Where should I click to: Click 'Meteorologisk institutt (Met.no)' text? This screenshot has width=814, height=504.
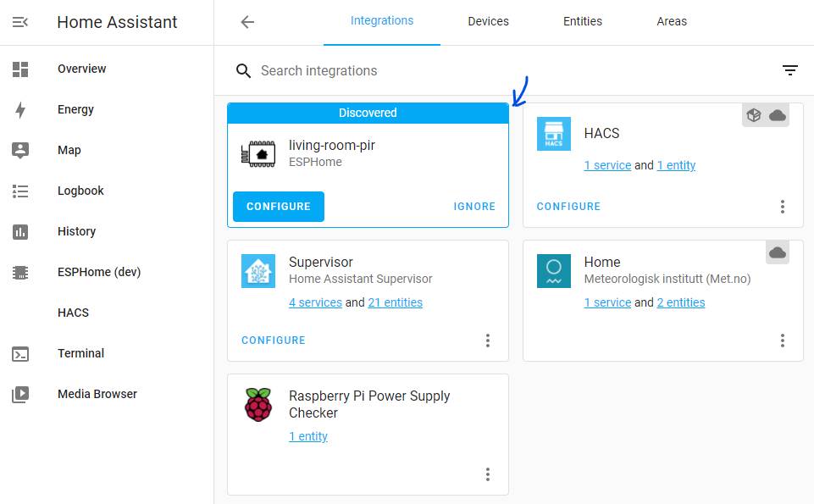(667, 280)
